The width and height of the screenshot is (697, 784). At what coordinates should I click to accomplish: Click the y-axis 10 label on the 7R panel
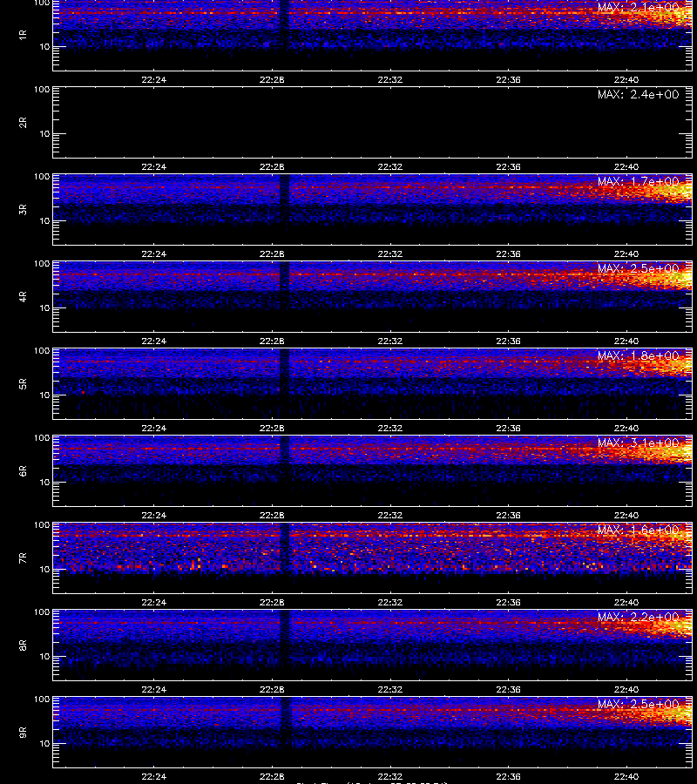(x=44, y=570)
